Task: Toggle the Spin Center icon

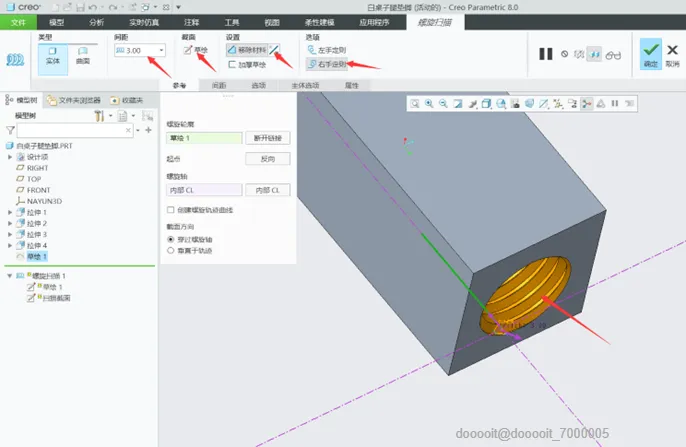Action: 587,104
